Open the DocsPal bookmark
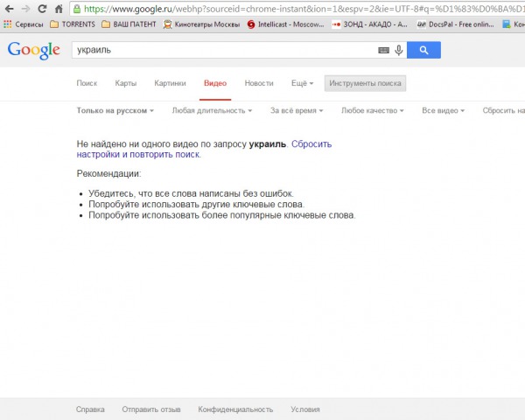This screenshot has height=420, width=525. coord(455,24)
